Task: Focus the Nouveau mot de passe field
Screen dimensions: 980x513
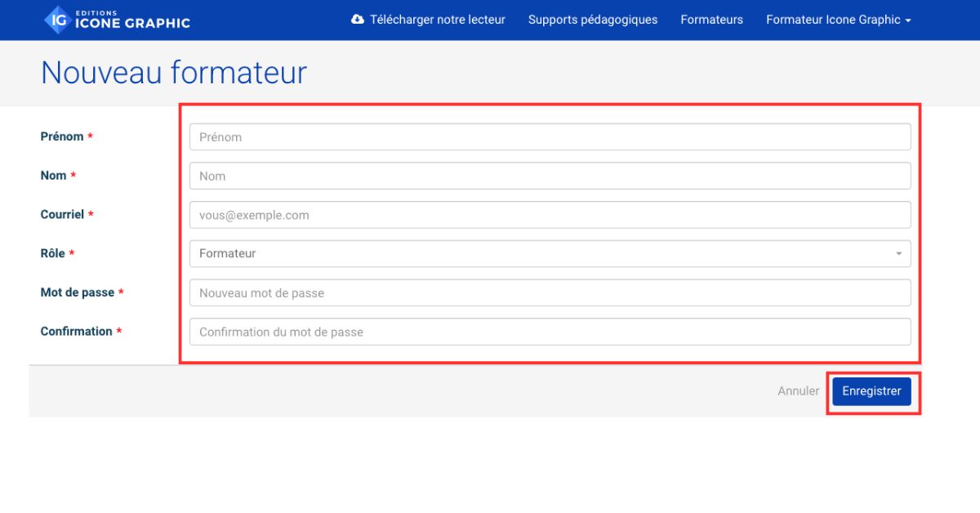Action: coord(549,293)
